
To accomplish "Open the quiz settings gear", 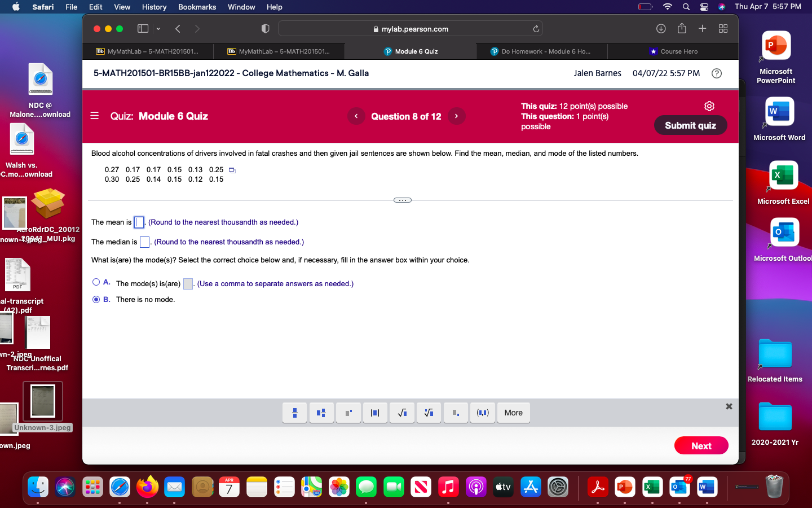I will [709, 106].
